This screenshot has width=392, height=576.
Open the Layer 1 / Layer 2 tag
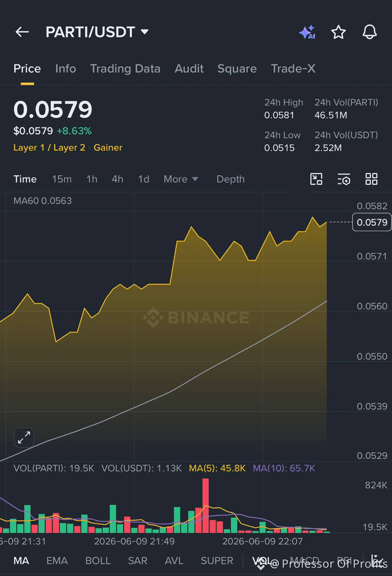point(49,148)
